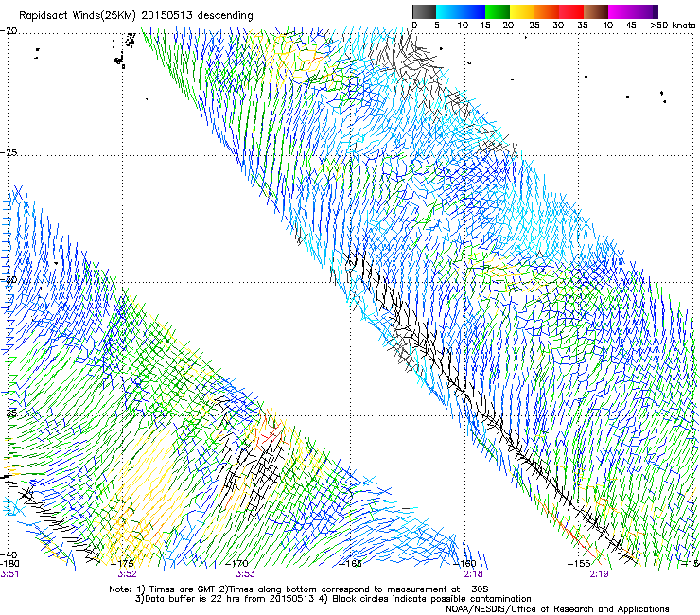Click the '-35' latitude axis label
The height and width of the screenshot is (615, 700).
pos(9,413)
